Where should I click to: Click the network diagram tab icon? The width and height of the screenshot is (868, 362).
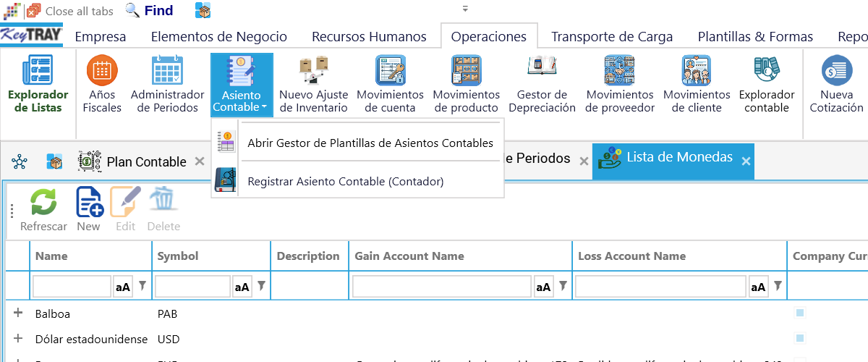(x=20, y=162)
